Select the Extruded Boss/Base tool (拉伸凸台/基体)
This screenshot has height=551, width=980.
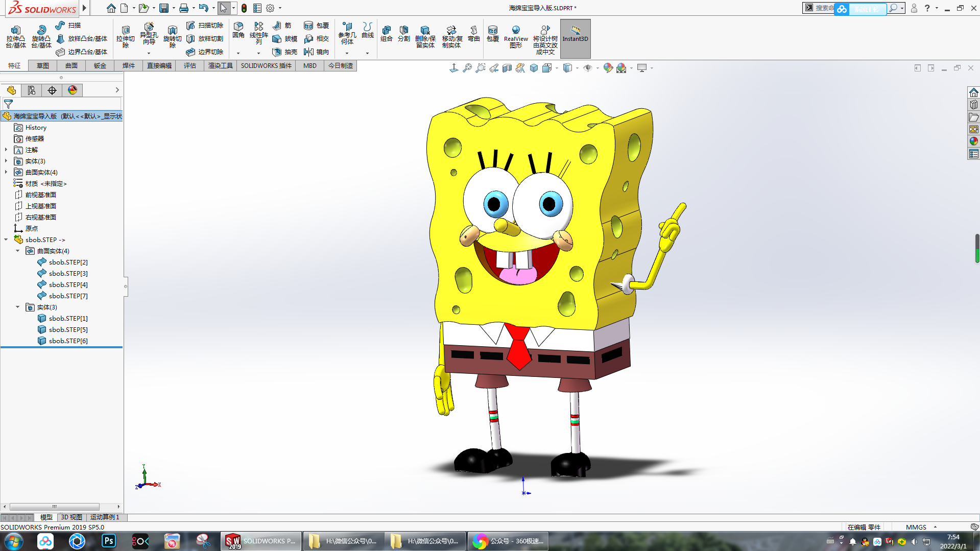coord(16,37)
